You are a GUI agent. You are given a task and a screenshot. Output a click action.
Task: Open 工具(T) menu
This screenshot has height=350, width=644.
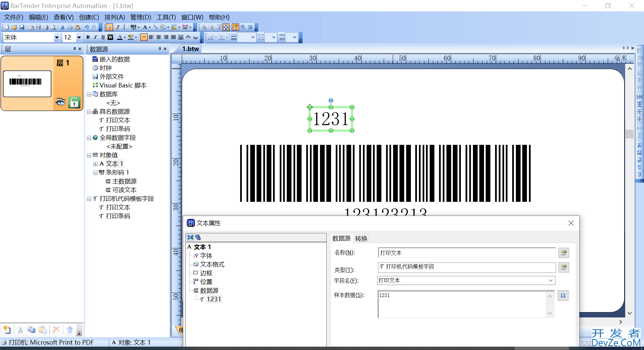166,17
